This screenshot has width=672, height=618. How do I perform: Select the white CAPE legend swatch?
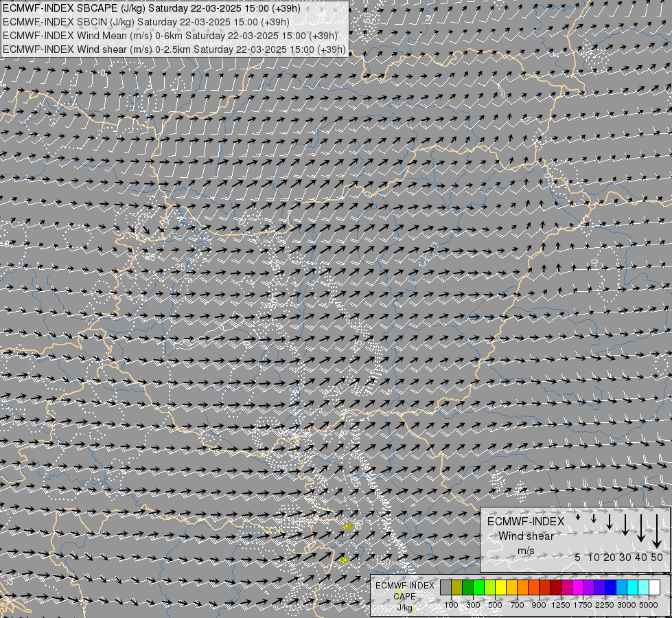pos(654,587)
